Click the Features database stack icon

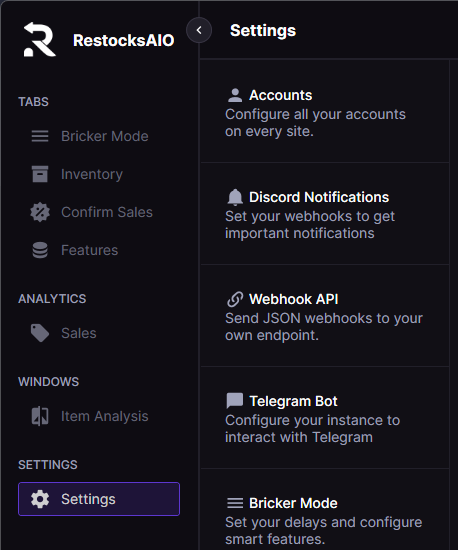tap(40, 250)
